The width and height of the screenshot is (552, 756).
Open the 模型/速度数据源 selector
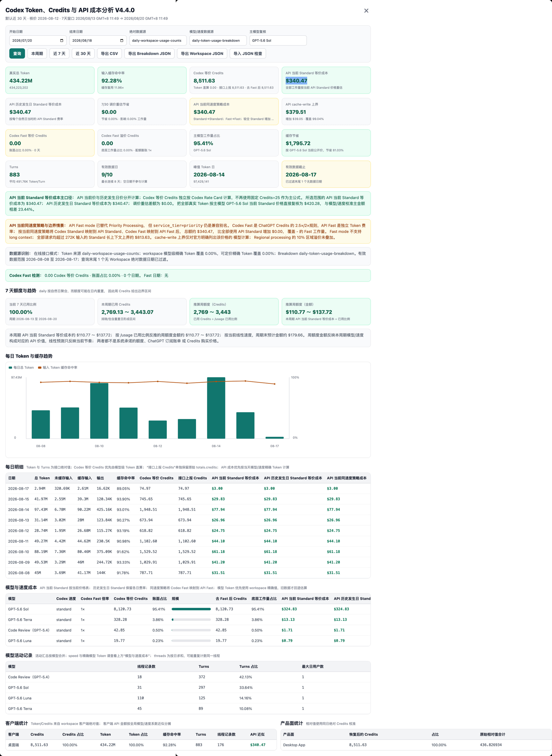pos(218,41)
